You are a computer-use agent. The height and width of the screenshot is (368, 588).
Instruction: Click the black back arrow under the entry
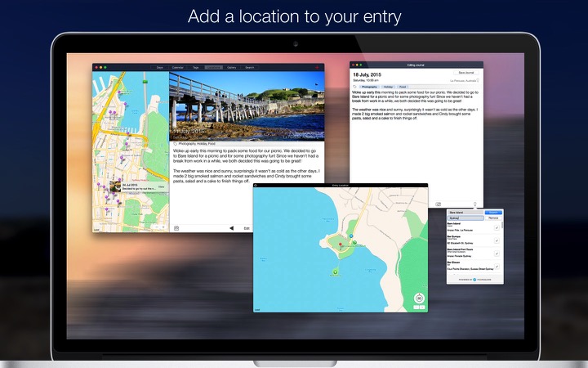232,228
